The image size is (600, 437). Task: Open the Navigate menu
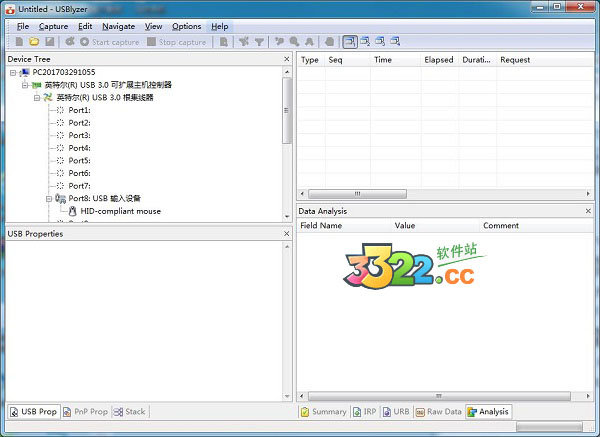click(x=119, y=26)
